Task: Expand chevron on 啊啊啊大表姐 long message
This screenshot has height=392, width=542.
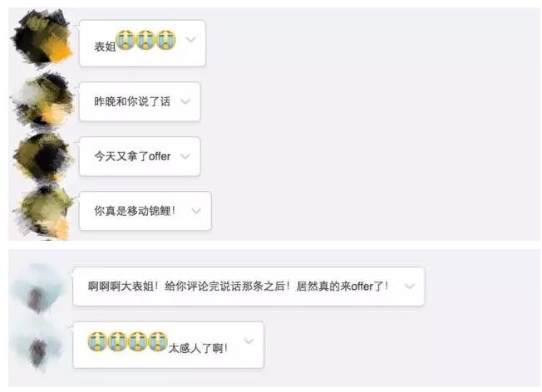Action: [x=410, y=286]
